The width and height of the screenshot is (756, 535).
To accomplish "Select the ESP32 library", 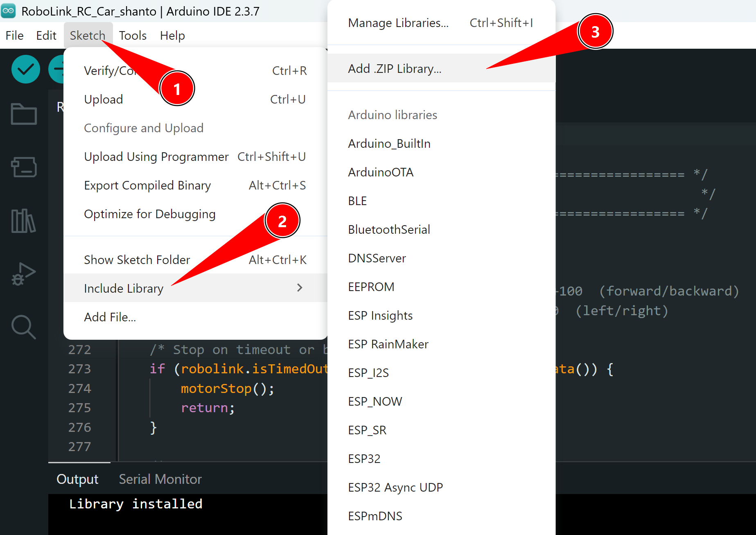I will coord(364,458).
